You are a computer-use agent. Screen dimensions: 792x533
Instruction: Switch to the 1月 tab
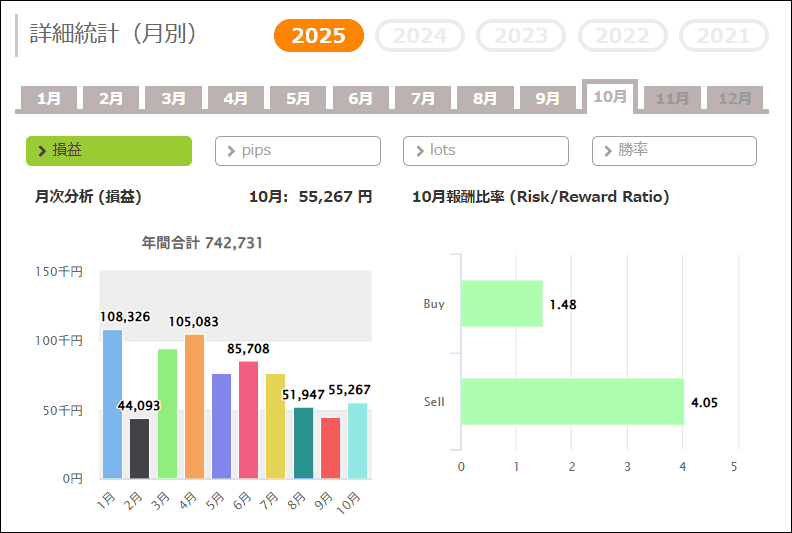coord(49,98)
